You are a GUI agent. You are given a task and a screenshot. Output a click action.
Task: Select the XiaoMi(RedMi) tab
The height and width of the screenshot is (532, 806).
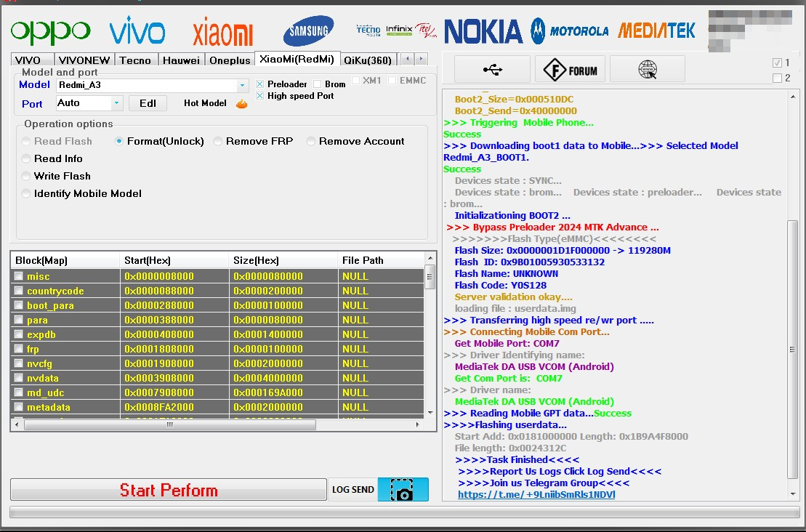point(297,59)
